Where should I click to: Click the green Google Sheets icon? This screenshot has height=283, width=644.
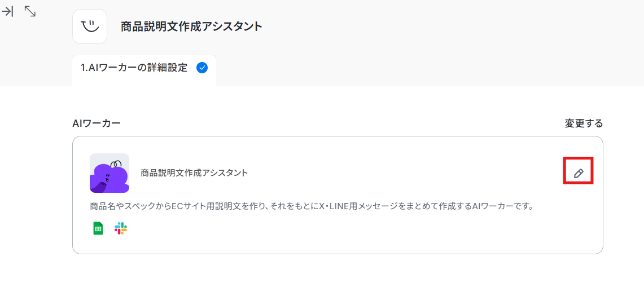(98, 228)
